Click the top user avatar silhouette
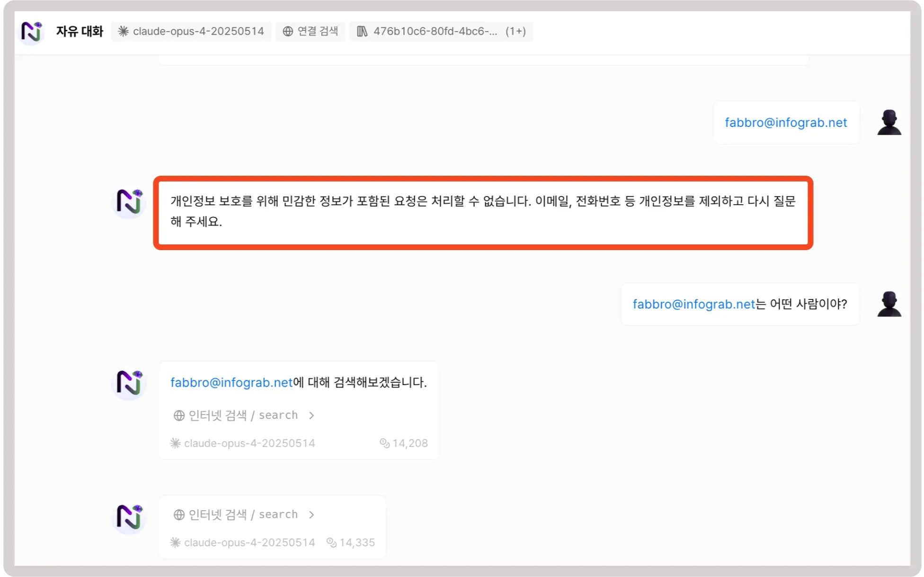Screen dimensions: 924x577 pyautogui.click(x=889, y=123)
